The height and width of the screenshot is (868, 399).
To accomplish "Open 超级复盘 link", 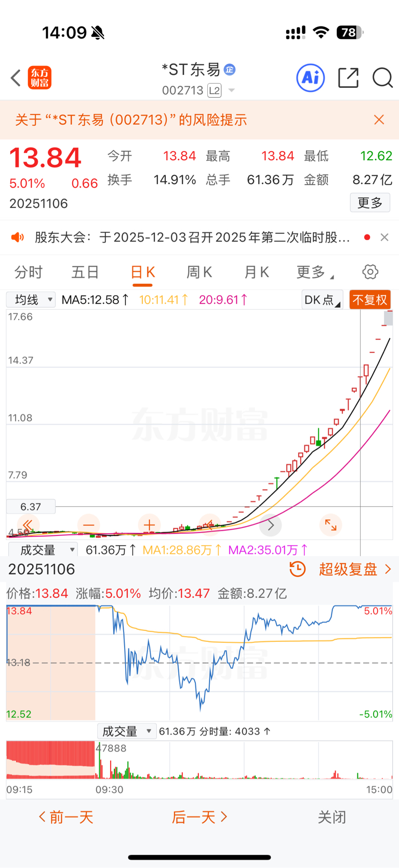I will pos(355,569).
